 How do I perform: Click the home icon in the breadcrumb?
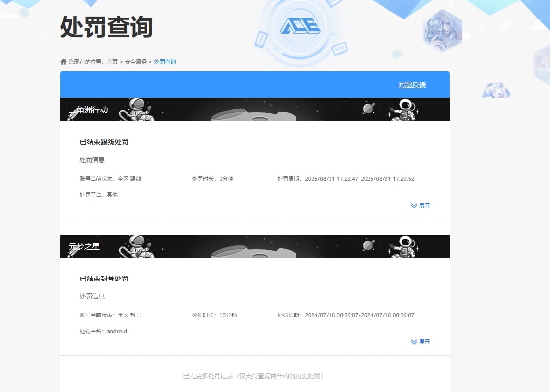63,61
